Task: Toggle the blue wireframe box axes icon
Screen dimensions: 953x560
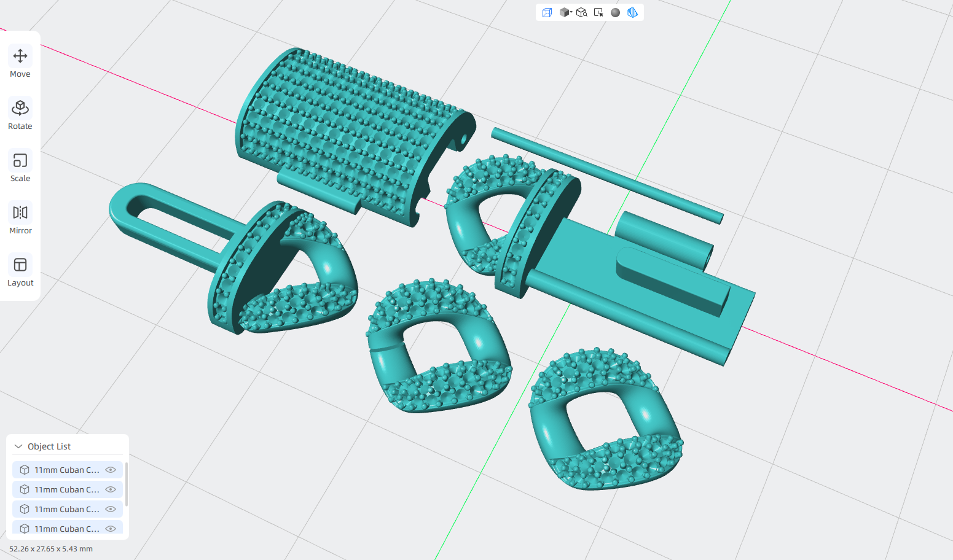Action: 547,12
